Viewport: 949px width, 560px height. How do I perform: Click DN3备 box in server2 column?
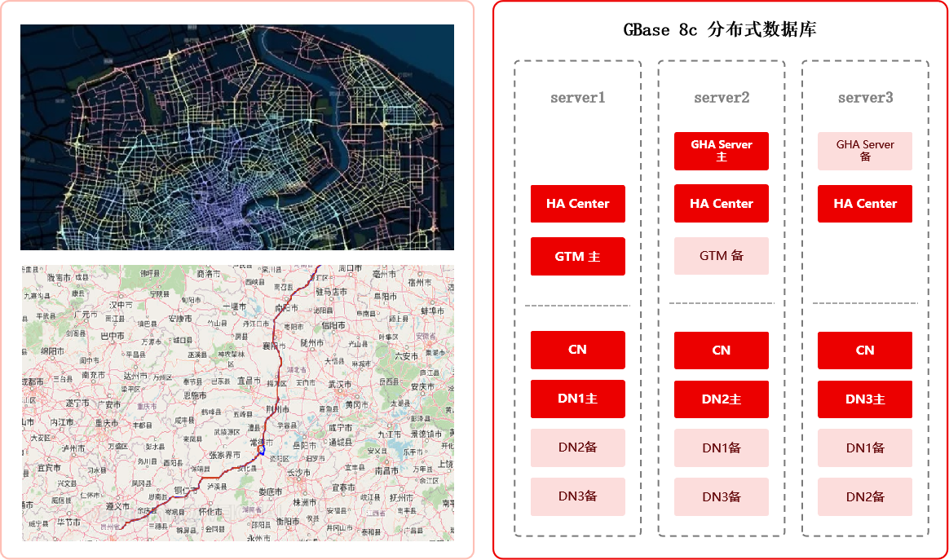[722, 497]
